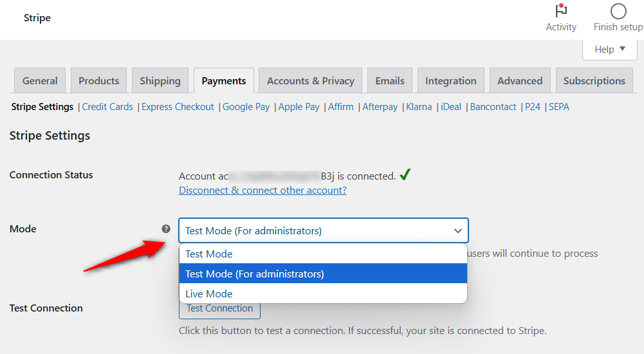Viewport: 644px width, 354px height.
Task: Open the Affirm settings link
Action: tap(341, 107)
